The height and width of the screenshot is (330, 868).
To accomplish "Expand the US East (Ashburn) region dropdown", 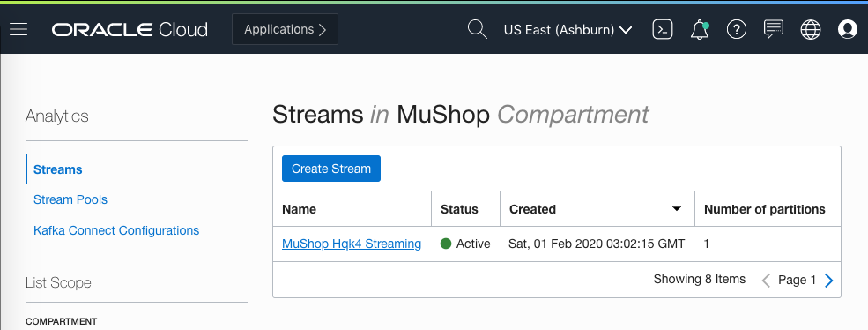I will click(x=568, y=30).
